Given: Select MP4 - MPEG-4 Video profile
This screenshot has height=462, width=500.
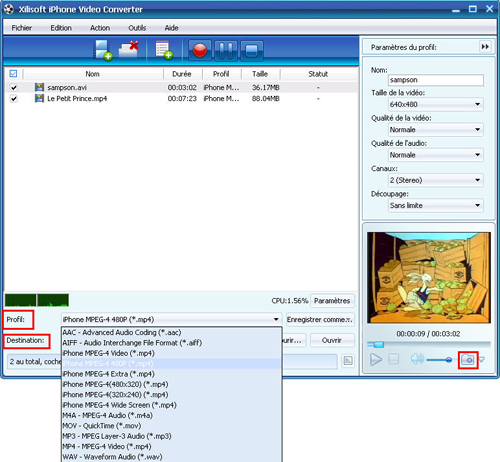Looking at the screenshot, I should click(x=172, y=446).
